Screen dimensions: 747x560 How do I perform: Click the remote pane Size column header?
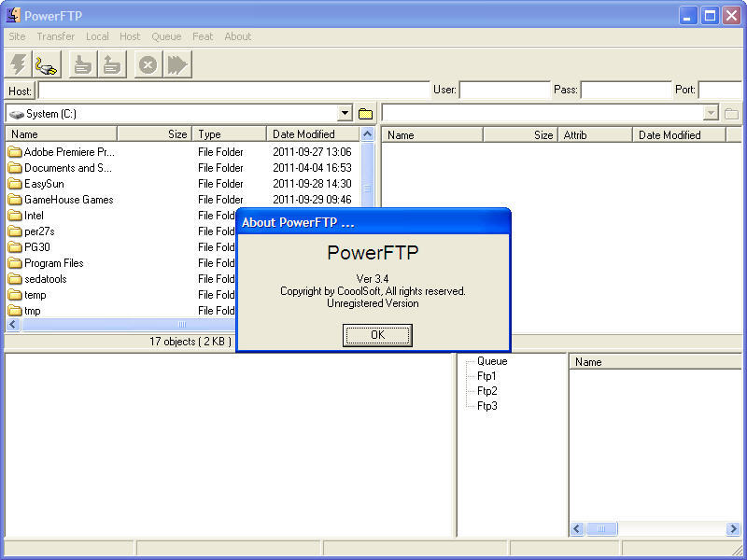521,135
